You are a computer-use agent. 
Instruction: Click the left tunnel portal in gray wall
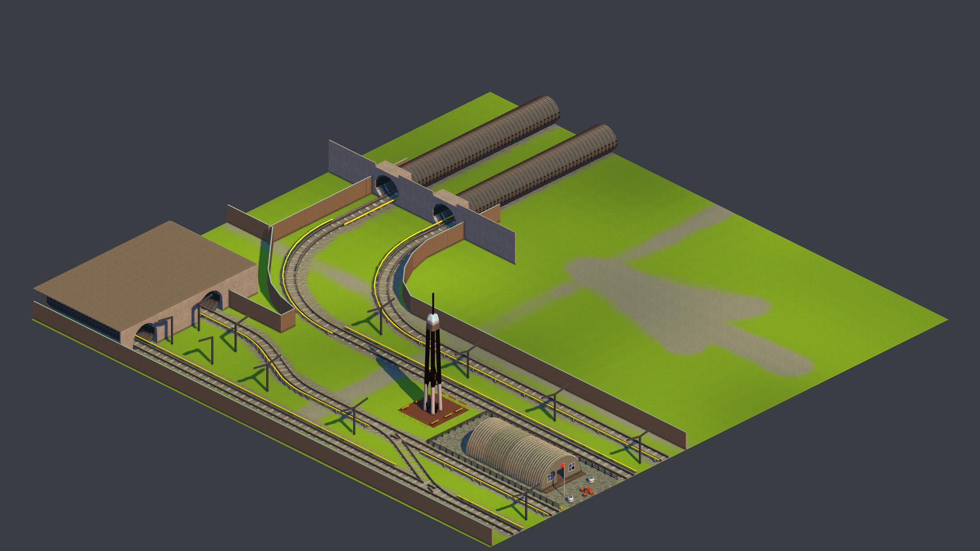click(386, 186)
